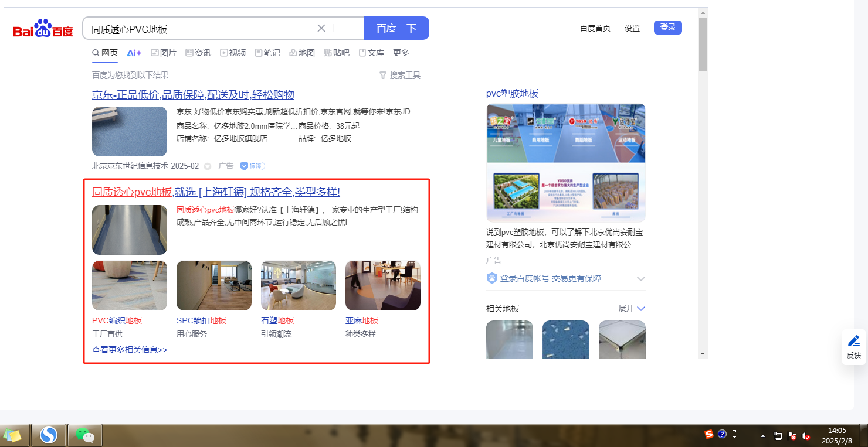Click the 亿多地胶旗舰店 store name text
Viewport: 868px width, 447px height.
(240, 138)
